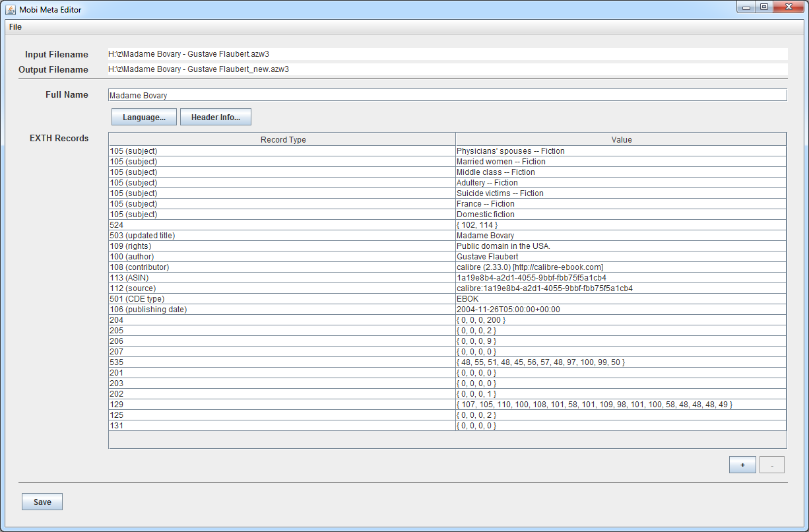Focus the Full Name text field
809x532 pixels.
(447, 95)
